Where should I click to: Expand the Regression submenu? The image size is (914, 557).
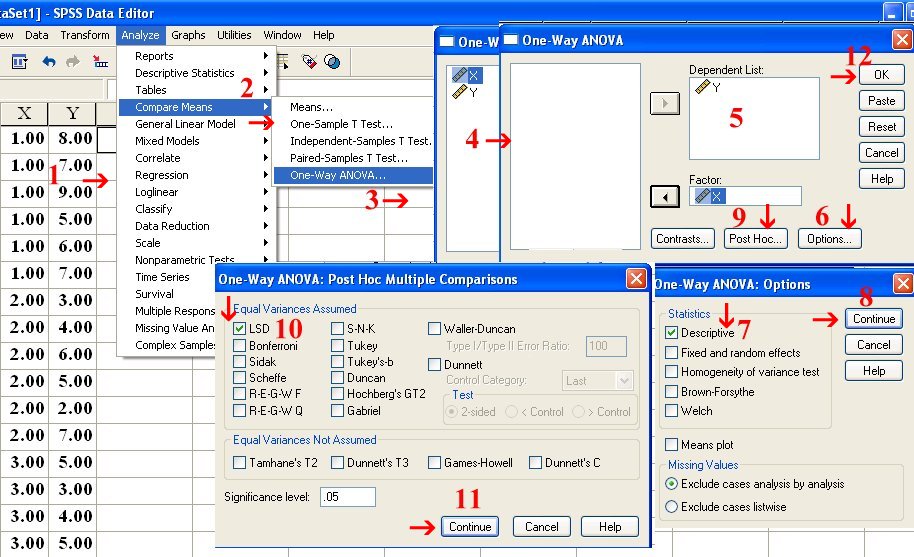click(197, 175)
